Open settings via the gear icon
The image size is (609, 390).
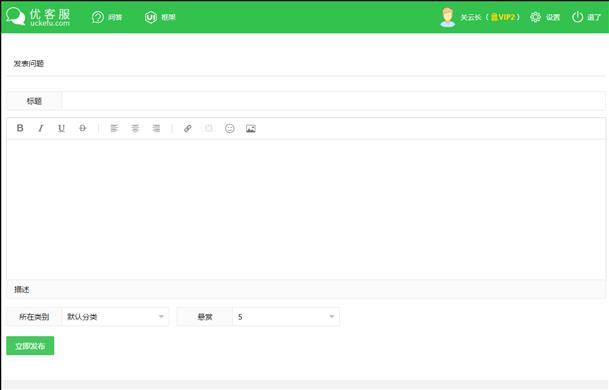pos(535,17)
